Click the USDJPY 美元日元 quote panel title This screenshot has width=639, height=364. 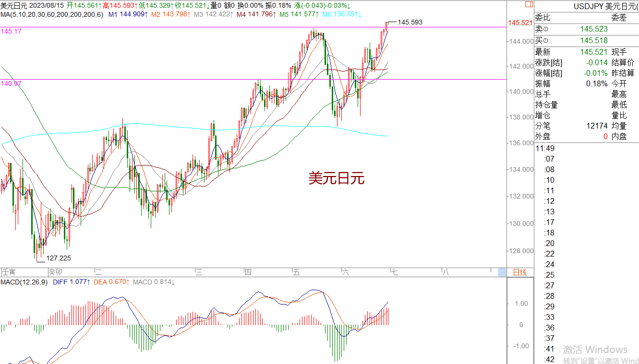pyautogui.click(x=606, y=6)
